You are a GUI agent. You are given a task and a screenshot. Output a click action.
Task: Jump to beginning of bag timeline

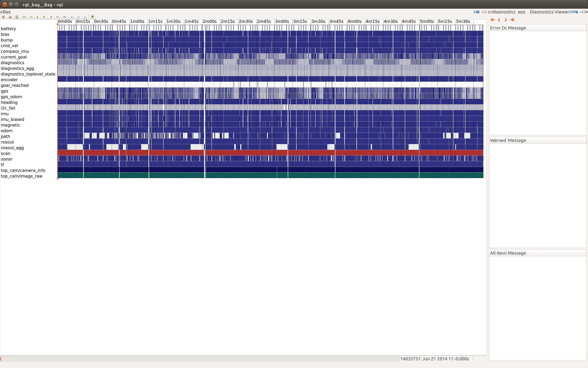[24, 17]
